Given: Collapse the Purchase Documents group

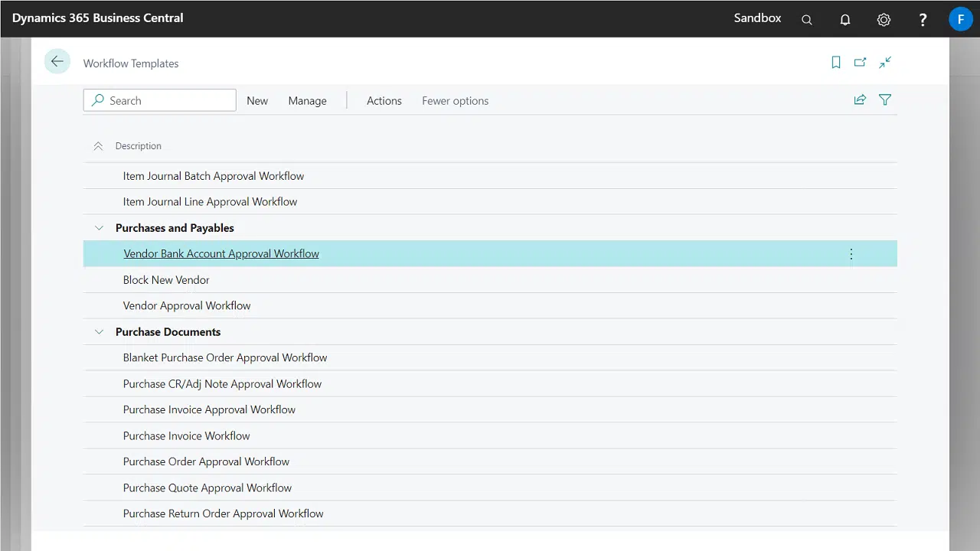Looking at the screenshot, I should [x=99, y=332].
